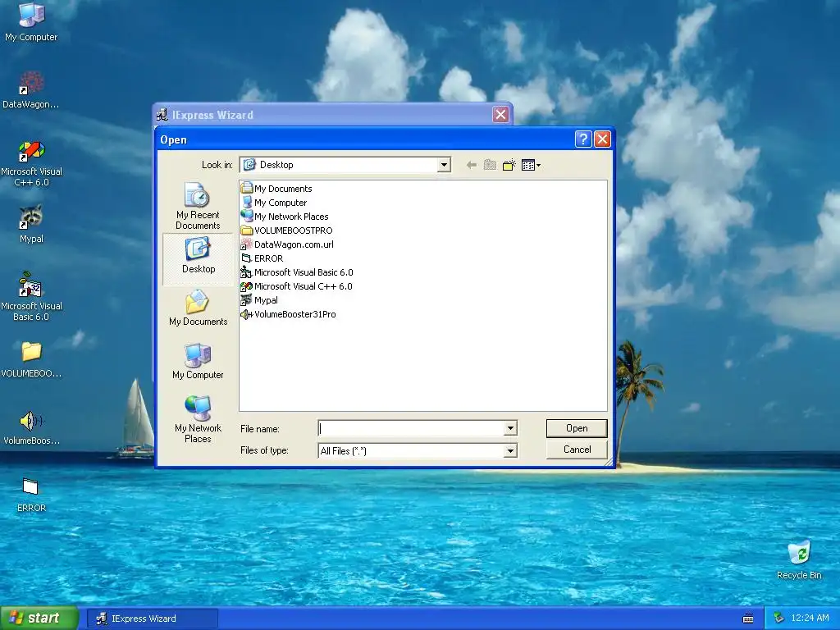Click the VOLUMEBOOSTPRO folder icon in list

pyautogui.click(x=246, y=231)
